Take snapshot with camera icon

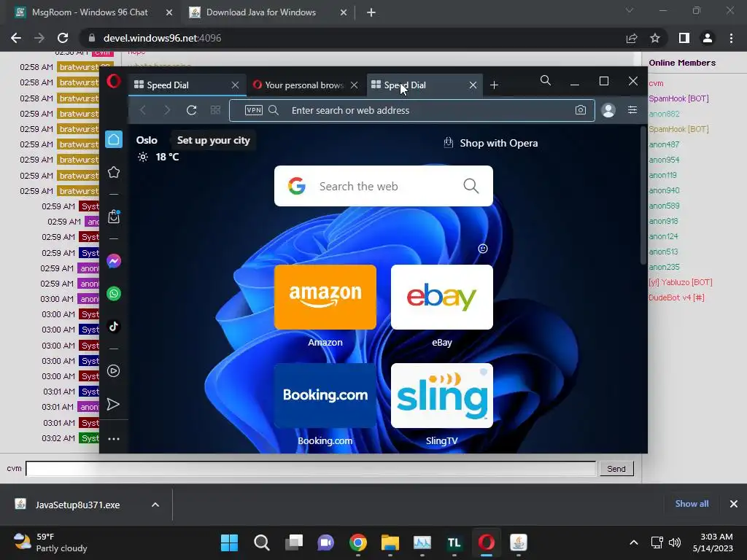click(x=580, y=110)
